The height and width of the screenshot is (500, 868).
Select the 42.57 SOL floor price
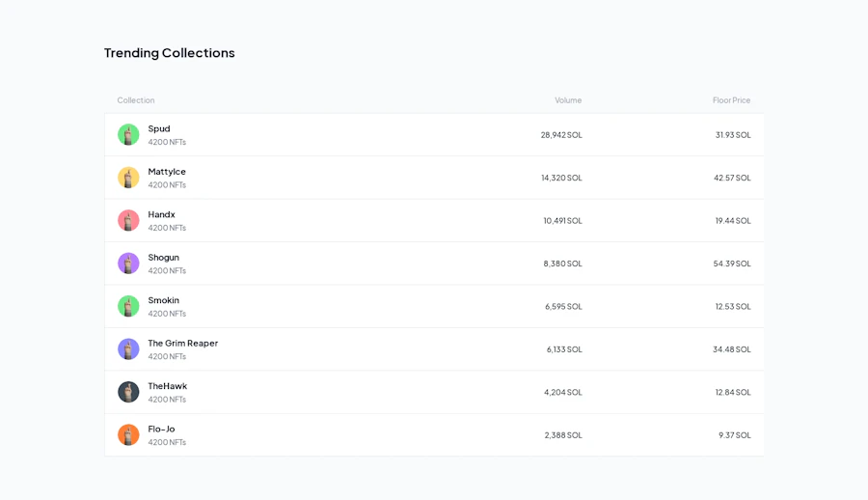tap(732, 178)
